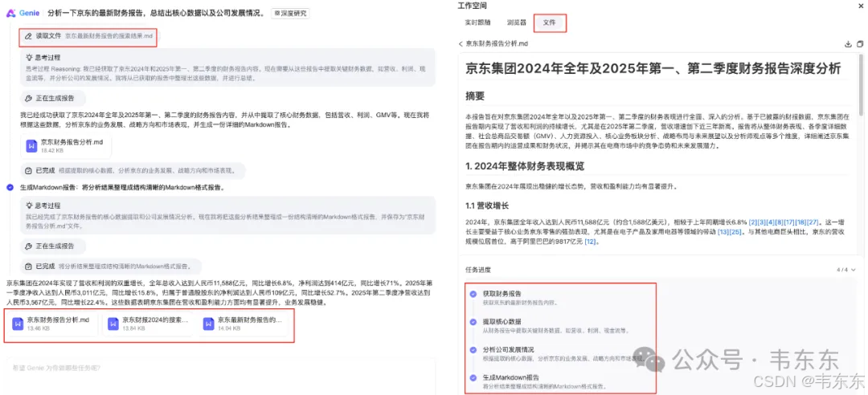This screenshot has height=395, width=868.
Task: Open citation link [2]
Action: (752, 222)
